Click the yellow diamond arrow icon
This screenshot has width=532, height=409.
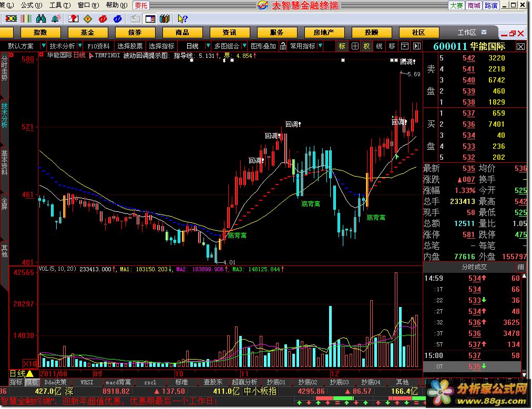coord(88,19)
